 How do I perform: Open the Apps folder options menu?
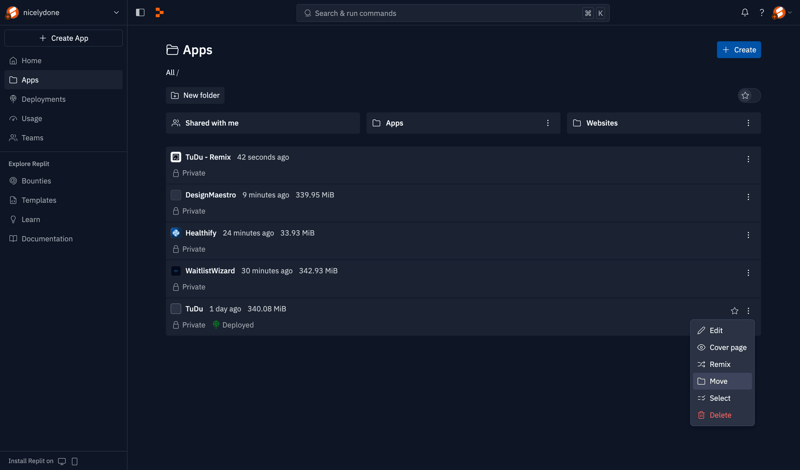click(x=547, y=123)
